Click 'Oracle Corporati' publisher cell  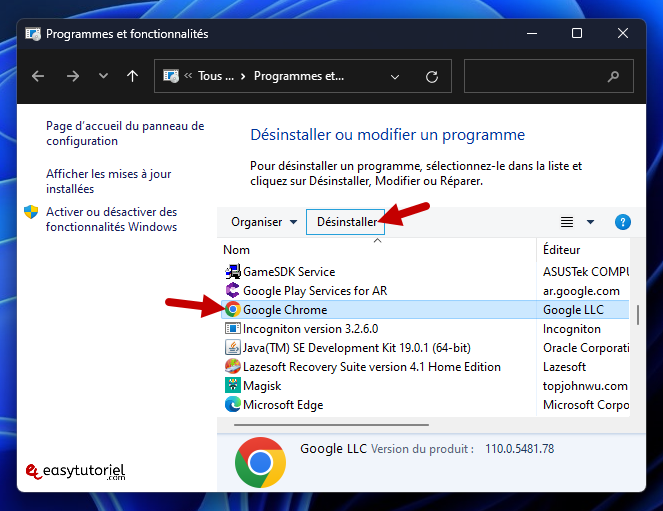point(586,348)
